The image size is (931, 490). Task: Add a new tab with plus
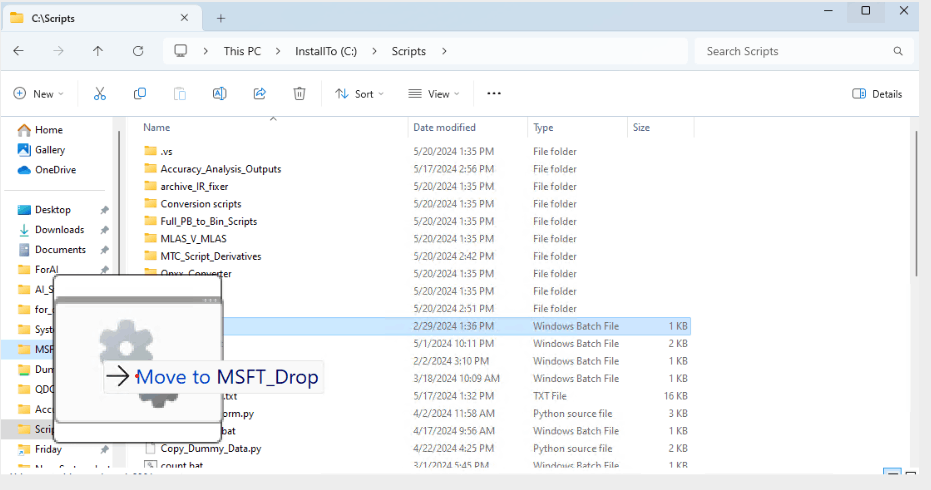point(221,18)
